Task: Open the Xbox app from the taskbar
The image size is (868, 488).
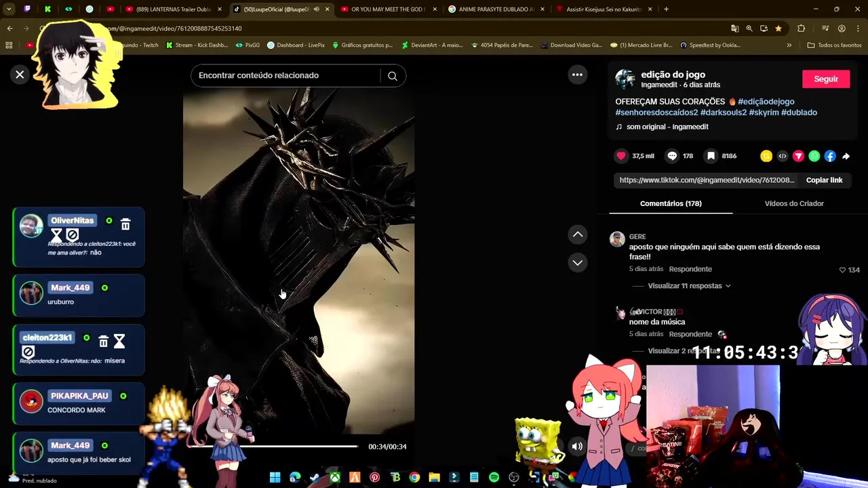Action: 335,478
